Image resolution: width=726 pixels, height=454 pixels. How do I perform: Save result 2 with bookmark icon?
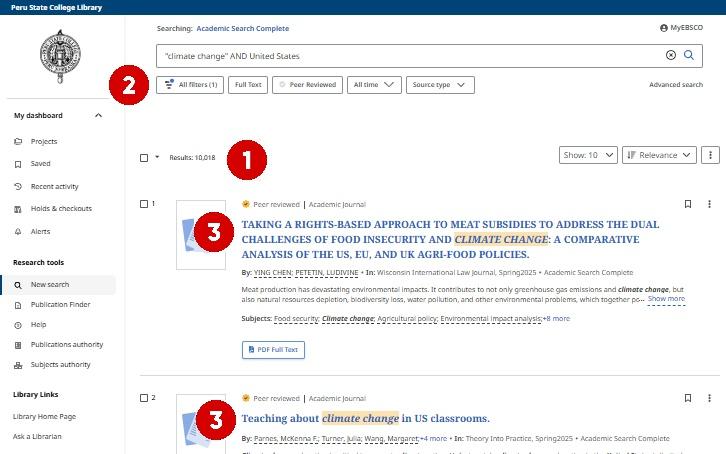[x=688, y=398]
